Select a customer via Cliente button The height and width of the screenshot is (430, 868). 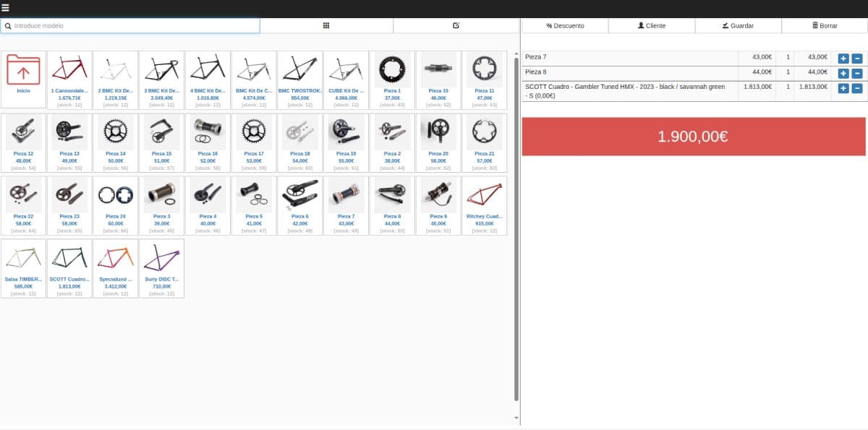(x=651, y=25)
